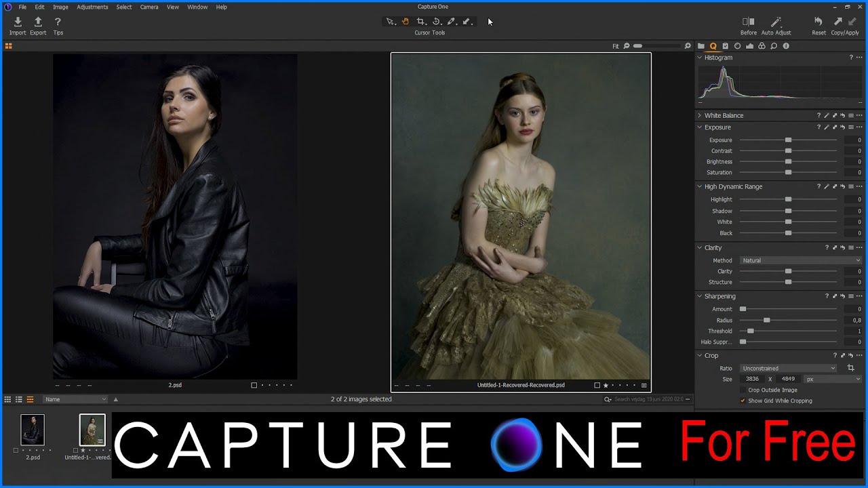The image size is (868, 488).
Task: Click the zoom-in magnifier beside zoom slider
Action: (688, 46)
